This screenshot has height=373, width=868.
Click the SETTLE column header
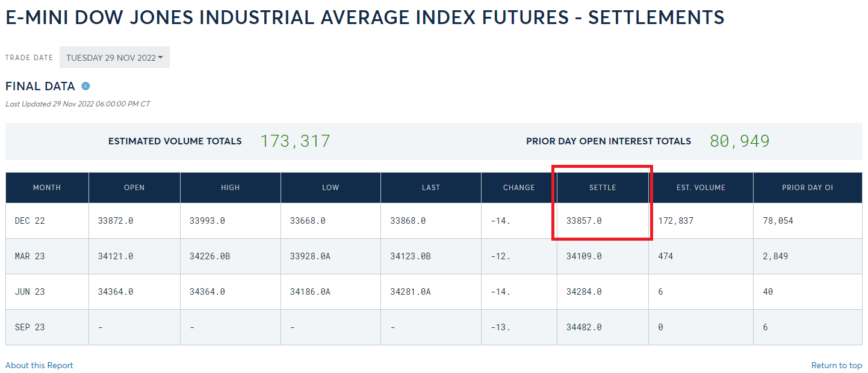[x=603, y=188]
